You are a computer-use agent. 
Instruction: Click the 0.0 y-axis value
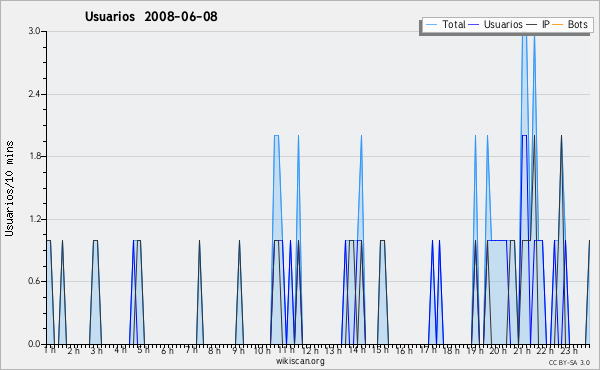(34, 344)
